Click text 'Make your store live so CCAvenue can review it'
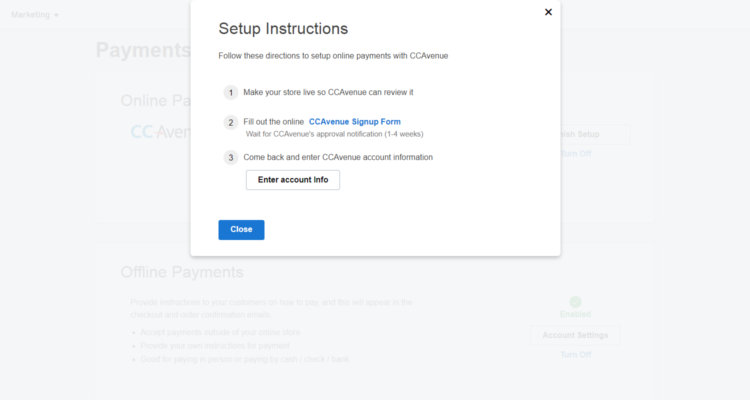 [328, 92]
